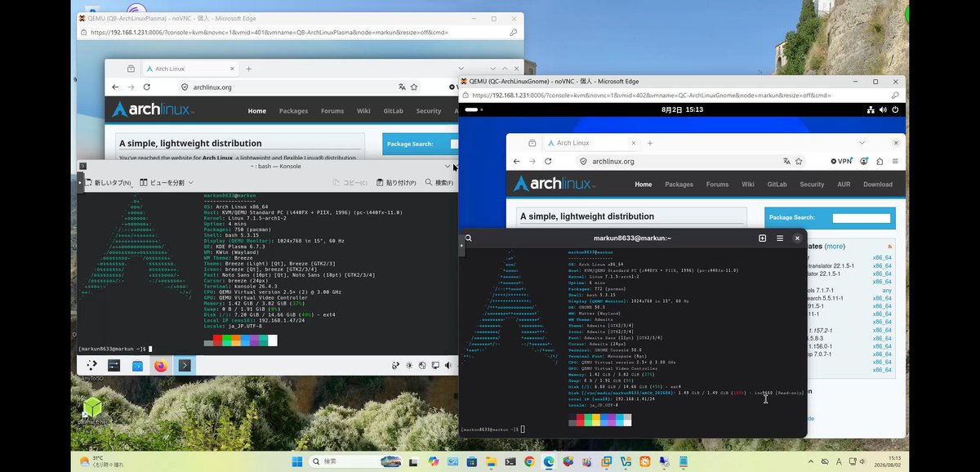Show hidden icons in Windows system tray
This screenshot has width=980, height=472.
click(x=813, y=462)
